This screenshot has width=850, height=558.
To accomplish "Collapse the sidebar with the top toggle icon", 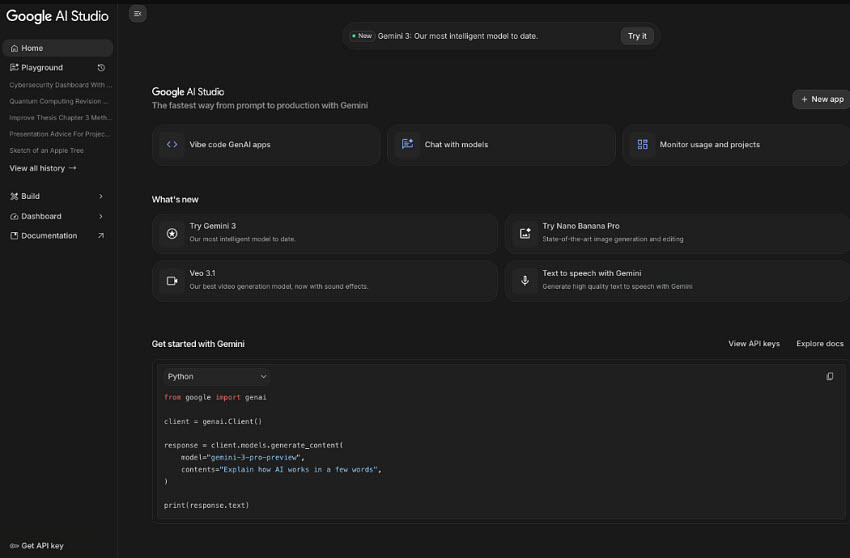I will tap(138, 14).
